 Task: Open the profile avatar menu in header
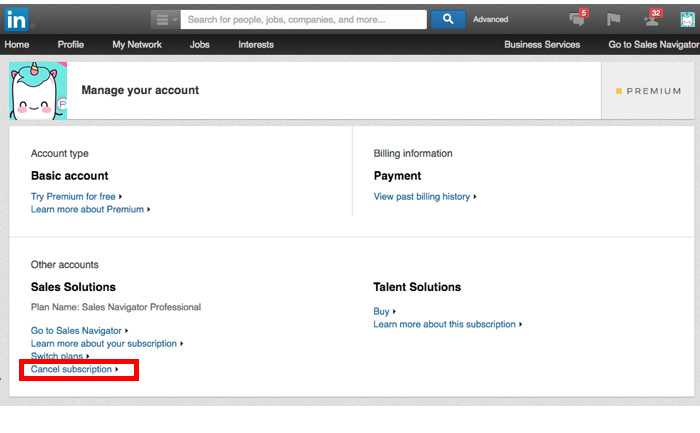point(688,20)
